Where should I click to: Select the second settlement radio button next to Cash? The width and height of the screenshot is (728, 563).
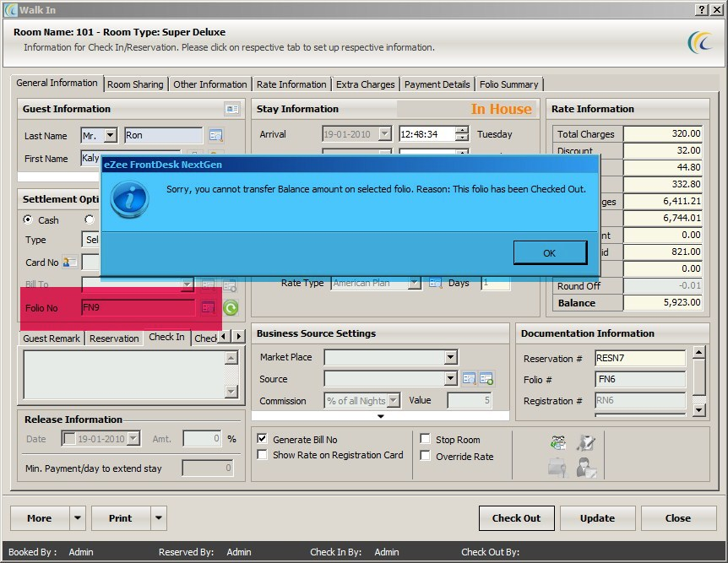(x=90, y=219)
